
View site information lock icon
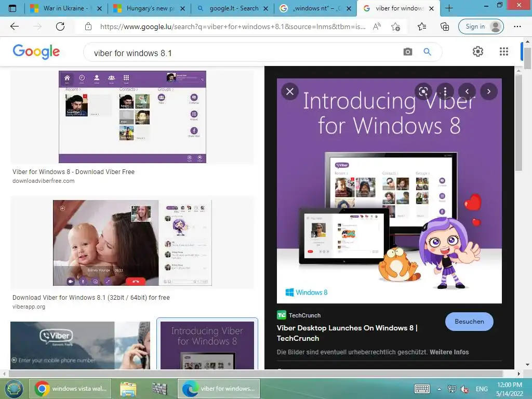click(x=88, y=26)
